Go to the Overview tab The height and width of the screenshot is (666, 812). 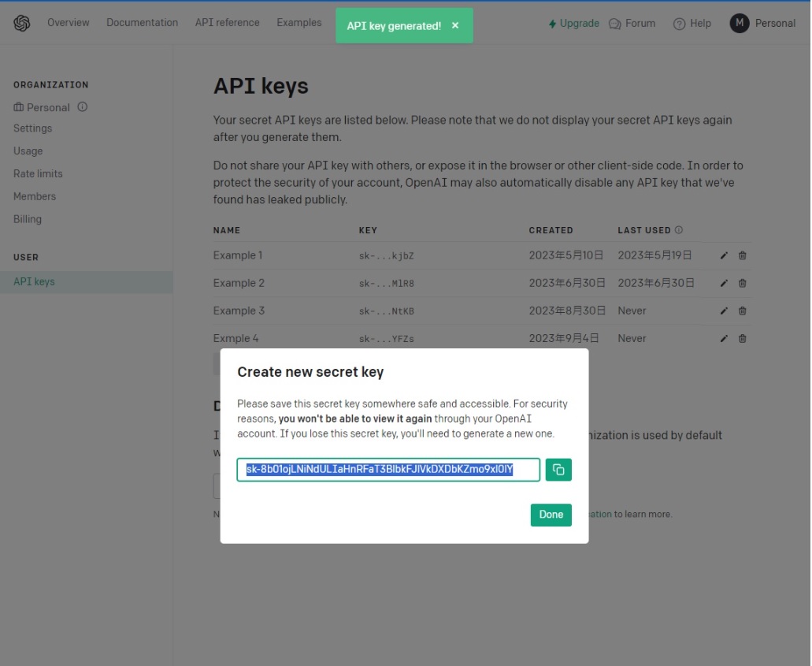pos(69,23)
